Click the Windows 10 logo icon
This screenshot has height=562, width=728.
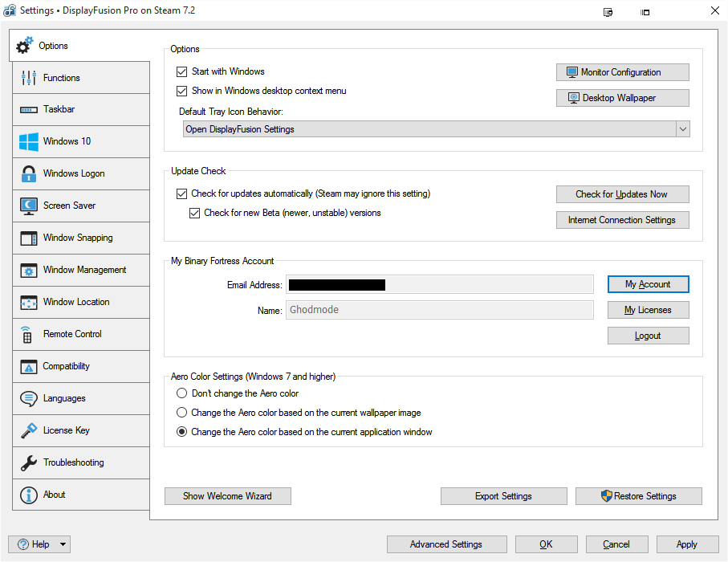(x=29, y=142)
